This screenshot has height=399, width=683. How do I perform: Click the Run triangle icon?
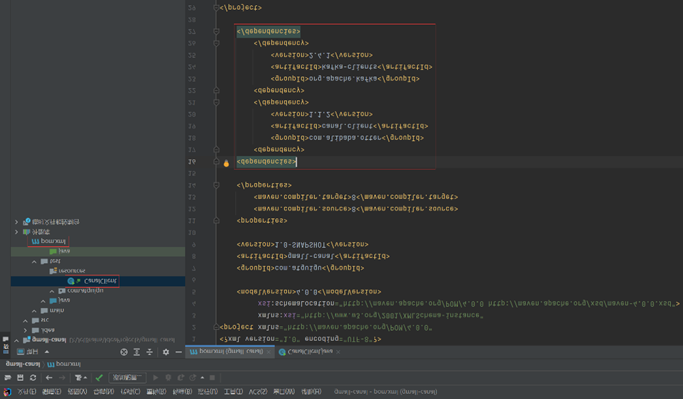click(x=155, y=378)
